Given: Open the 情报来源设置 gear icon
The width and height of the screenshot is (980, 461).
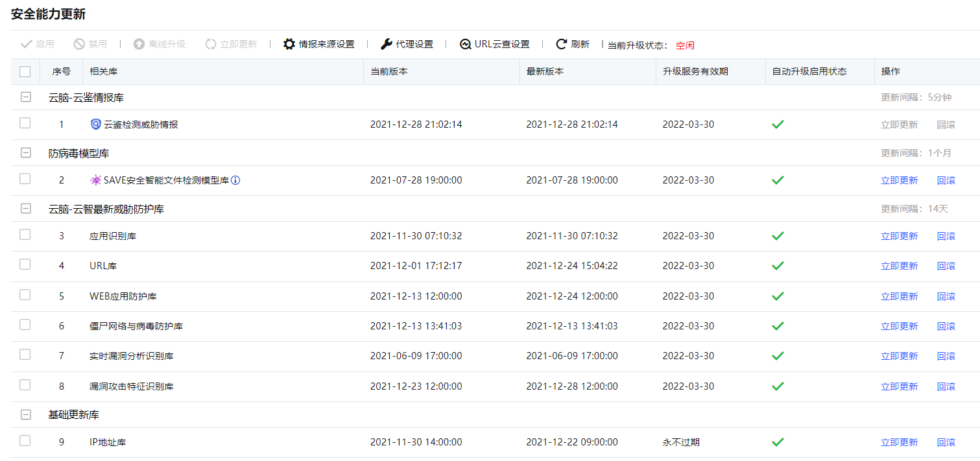Looking at the screenshot, I should [289, 44].
